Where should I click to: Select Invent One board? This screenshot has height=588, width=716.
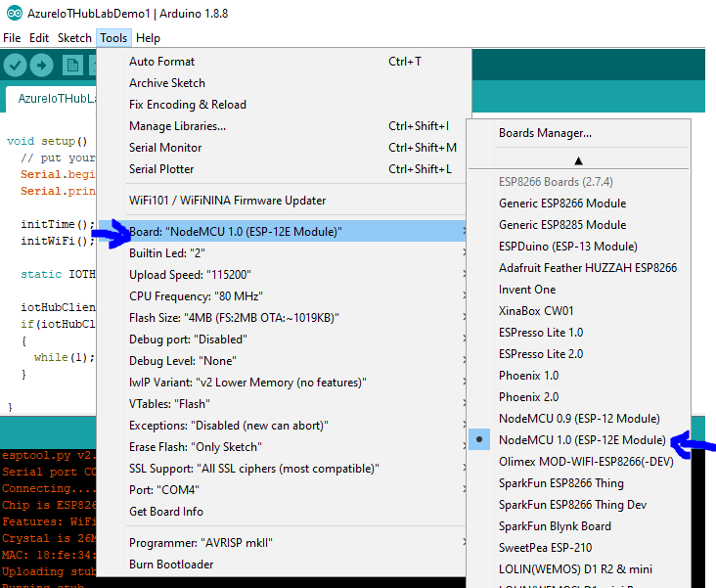tap(578, 289)
